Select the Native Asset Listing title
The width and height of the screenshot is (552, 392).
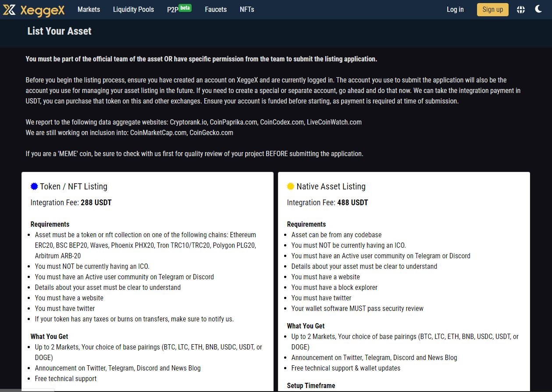coord(331,186)
